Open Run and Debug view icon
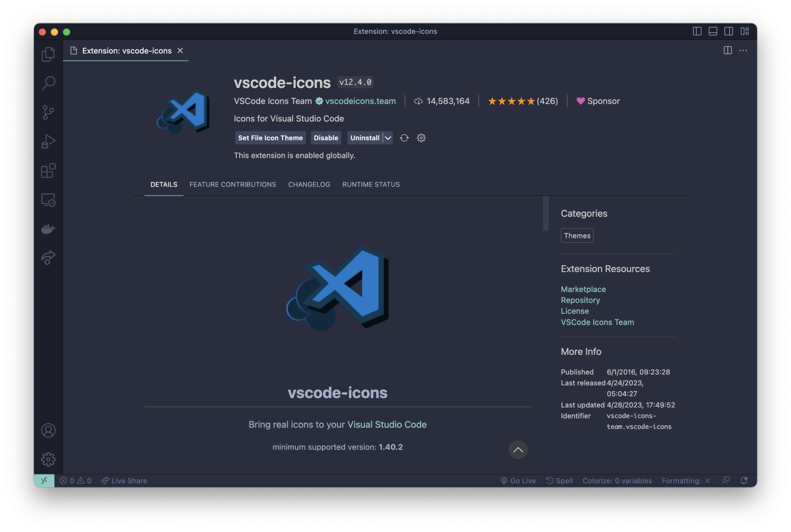The image size is (791, 532). 48,142
